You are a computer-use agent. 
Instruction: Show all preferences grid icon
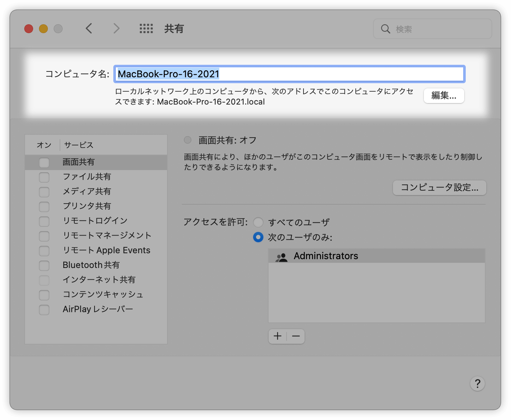[146, 28]
